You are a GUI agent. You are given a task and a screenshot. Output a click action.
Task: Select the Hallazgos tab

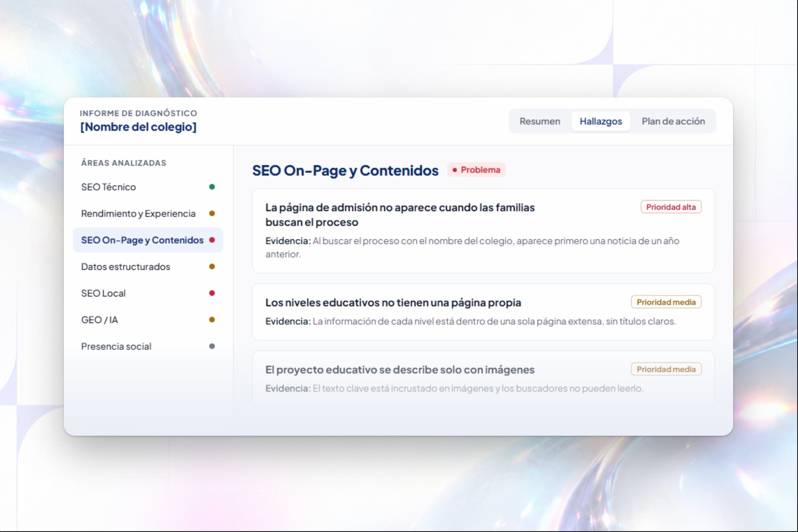pyautogui.click(x=601, y=121)
